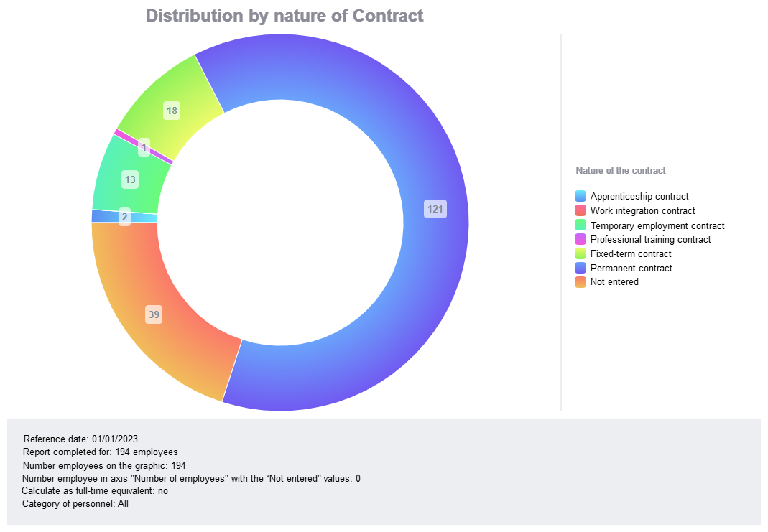Click the 18 data label on the donut
The image size is (768, 532).
tap(172, 111)
